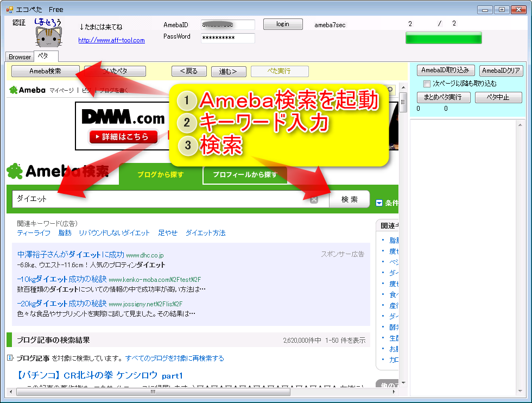
Task: Click the app icon in the title bar
Action: (9, 9)
